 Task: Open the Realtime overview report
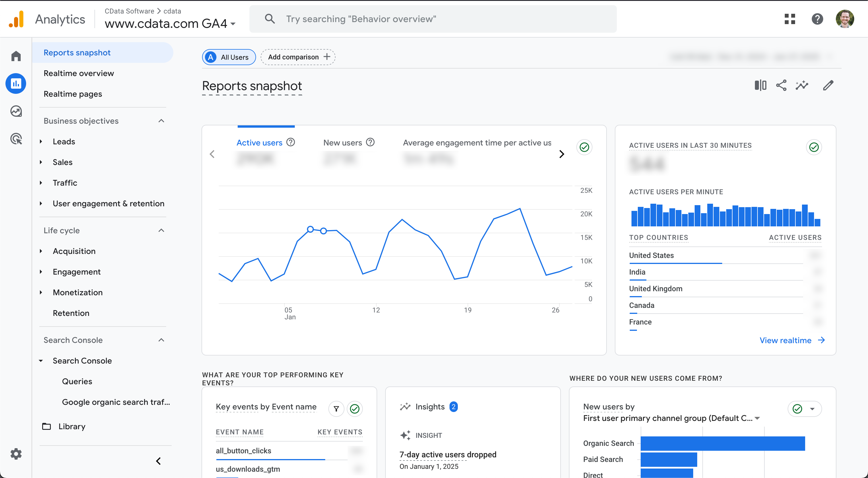click(x=79, y=73)
